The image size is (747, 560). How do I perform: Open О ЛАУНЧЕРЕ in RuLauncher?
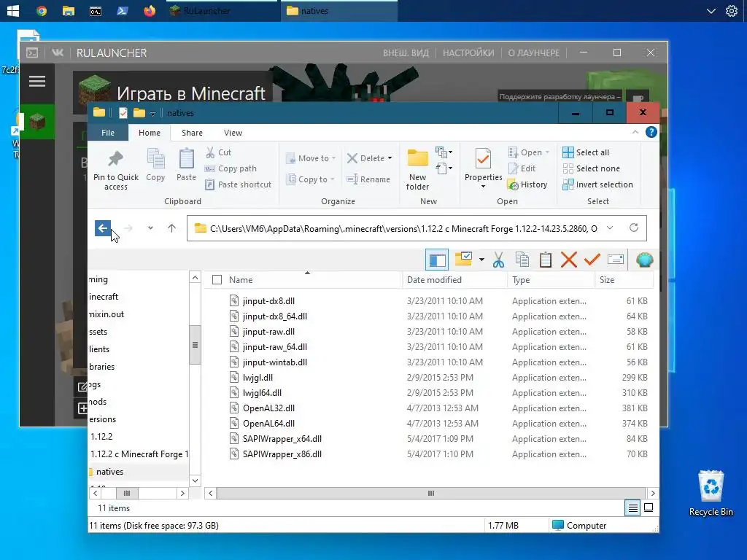pyautogui.click(x=533, y=52)
